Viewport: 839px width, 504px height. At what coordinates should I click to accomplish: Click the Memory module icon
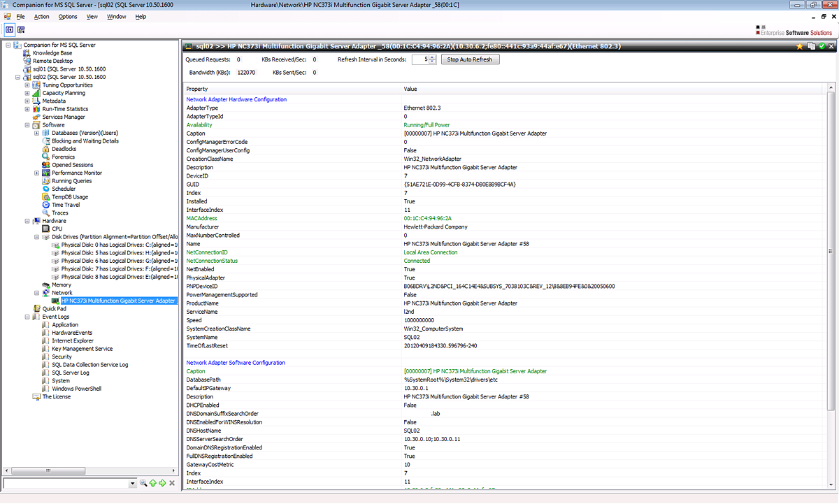click(46, 285)
